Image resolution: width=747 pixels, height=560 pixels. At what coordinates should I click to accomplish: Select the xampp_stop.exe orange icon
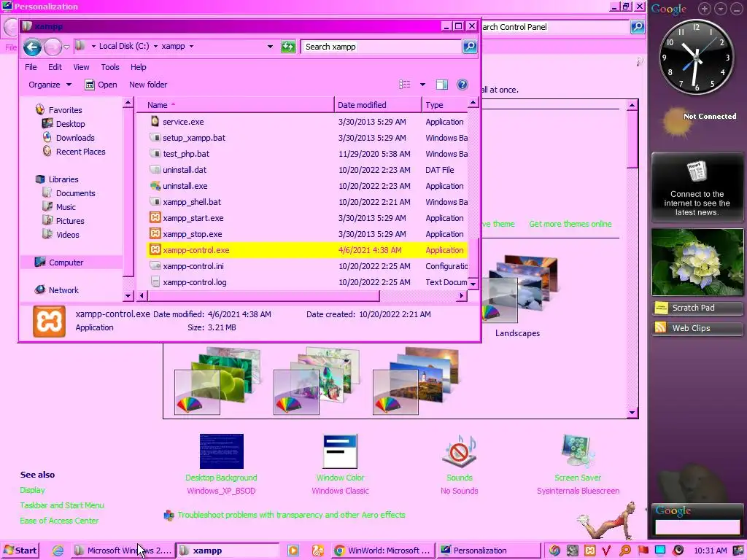(x=155, y=234)
